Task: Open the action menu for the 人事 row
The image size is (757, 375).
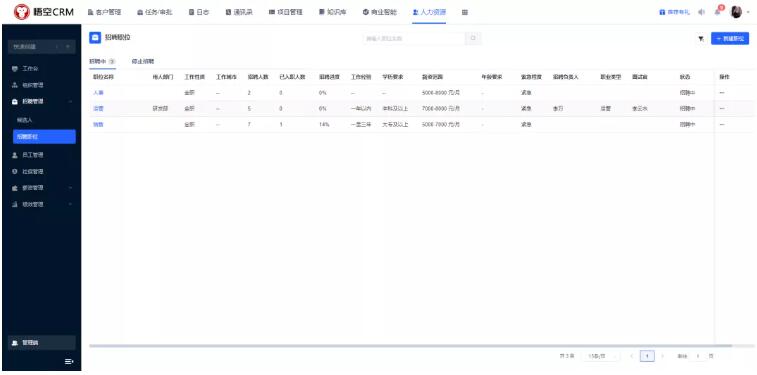Action: click(x=722, y=92)
